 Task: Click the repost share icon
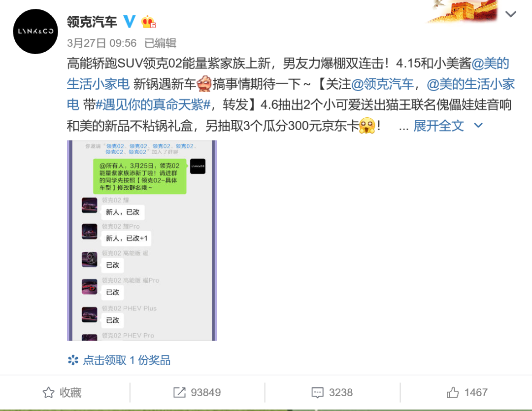179,392
